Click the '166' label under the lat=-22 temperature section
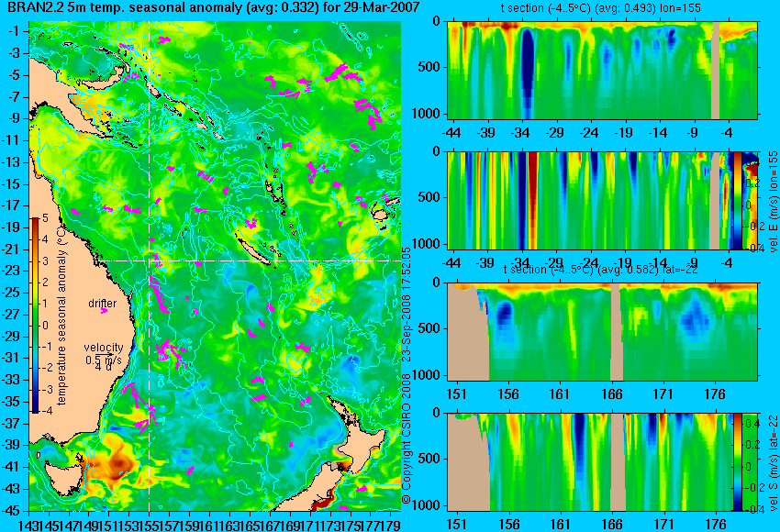This screenshot has height=532, width=780. (612, 394)
